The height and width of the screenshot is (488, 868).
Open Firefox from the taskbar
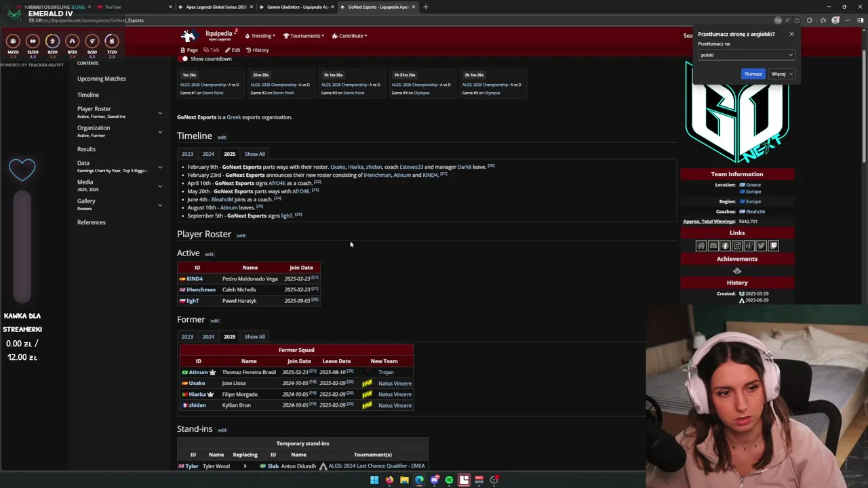pos(389,480)
